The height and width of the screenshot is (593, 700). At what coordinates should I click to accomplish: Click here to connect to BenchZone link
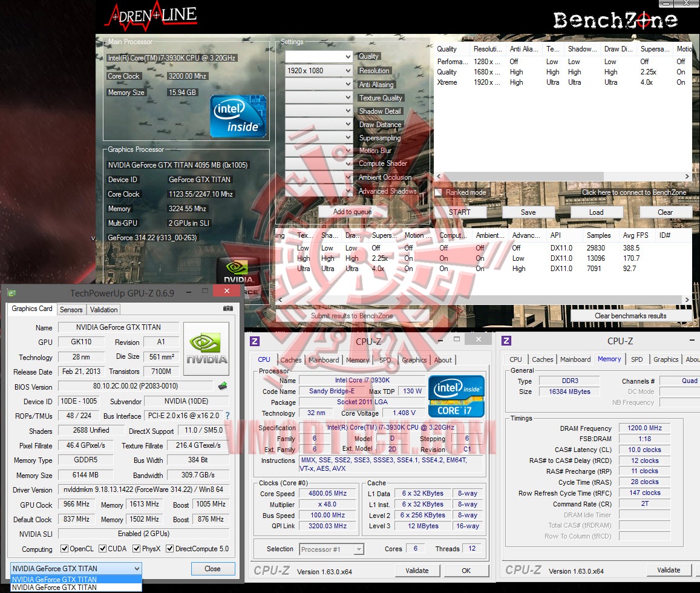(634, 192)
